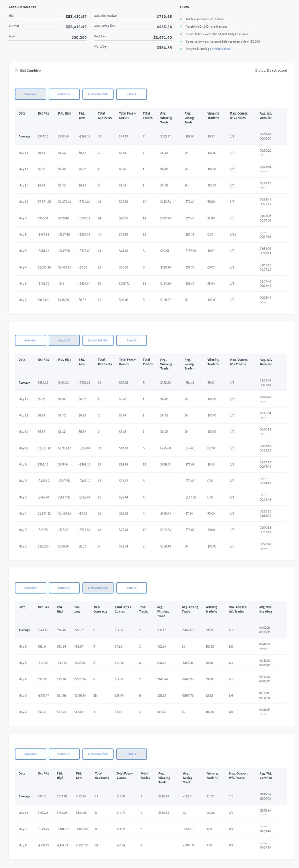Viewport: 299px width, 868px height.
Task: Click the Worst Day value -$964.85
Action: click(163, 48)
